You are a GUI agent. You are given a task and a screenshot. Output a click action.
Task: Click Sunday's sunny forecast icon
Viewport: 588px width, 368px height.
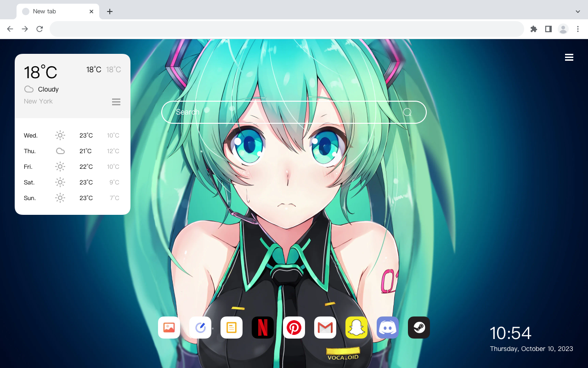pyautogui.click(x=60, y=198)
